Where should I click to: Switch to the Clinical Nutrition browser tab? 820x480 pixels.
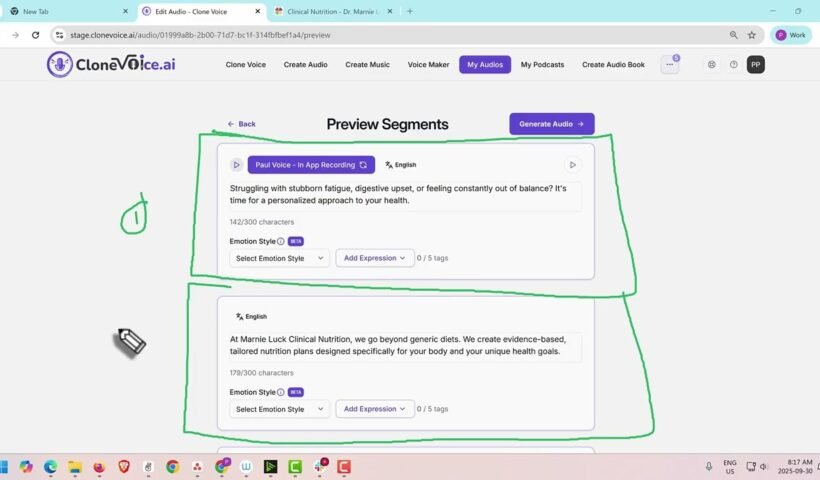(x=325, y=11)
